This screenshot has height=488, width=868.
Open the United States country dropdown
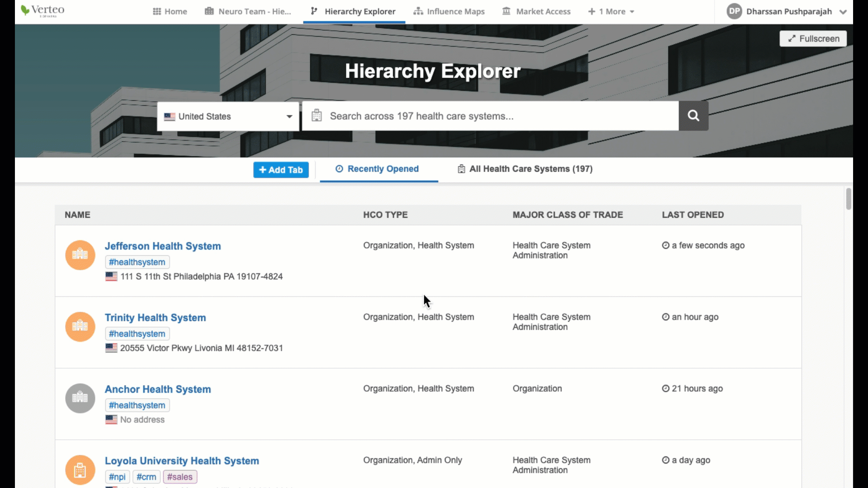228,117
